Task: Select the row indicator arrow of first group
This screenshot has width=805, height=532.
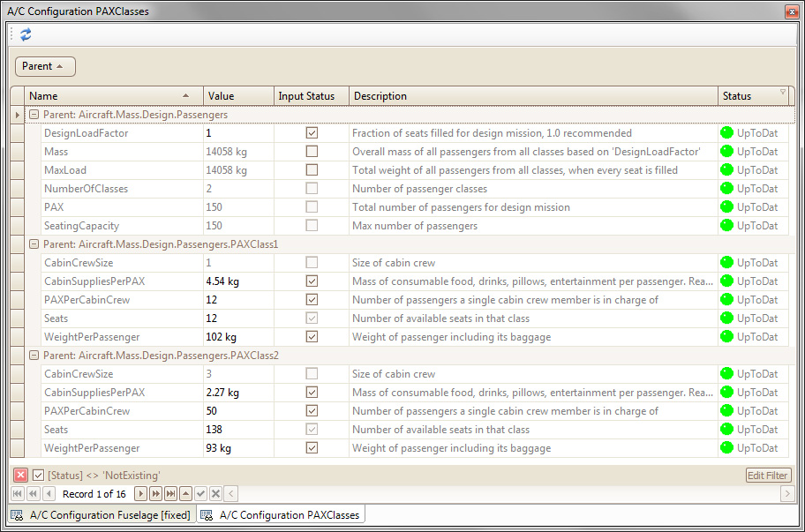Action: tap(17, 115)
